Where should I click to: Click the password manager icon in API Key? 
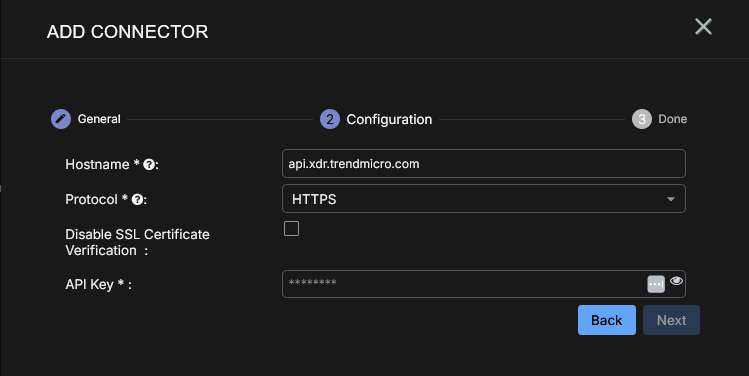pyautogui.click(x=656, y=284)
